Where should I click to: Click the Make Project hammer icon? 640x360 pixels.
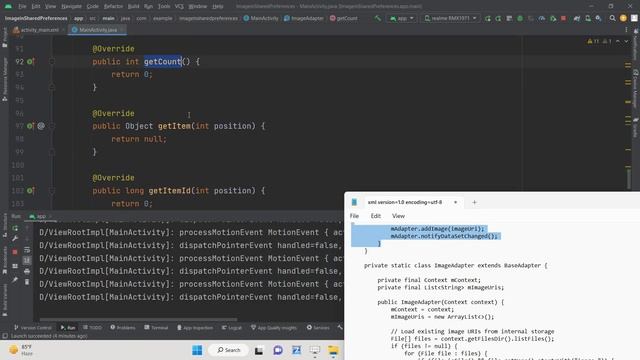coord(378,18)
